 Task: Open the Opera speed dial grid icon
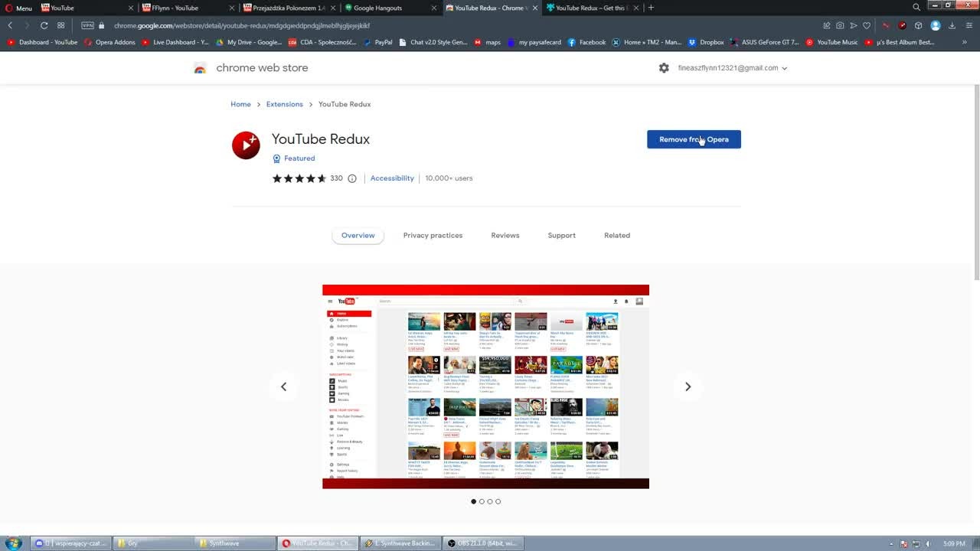click(x=61, y=25)
